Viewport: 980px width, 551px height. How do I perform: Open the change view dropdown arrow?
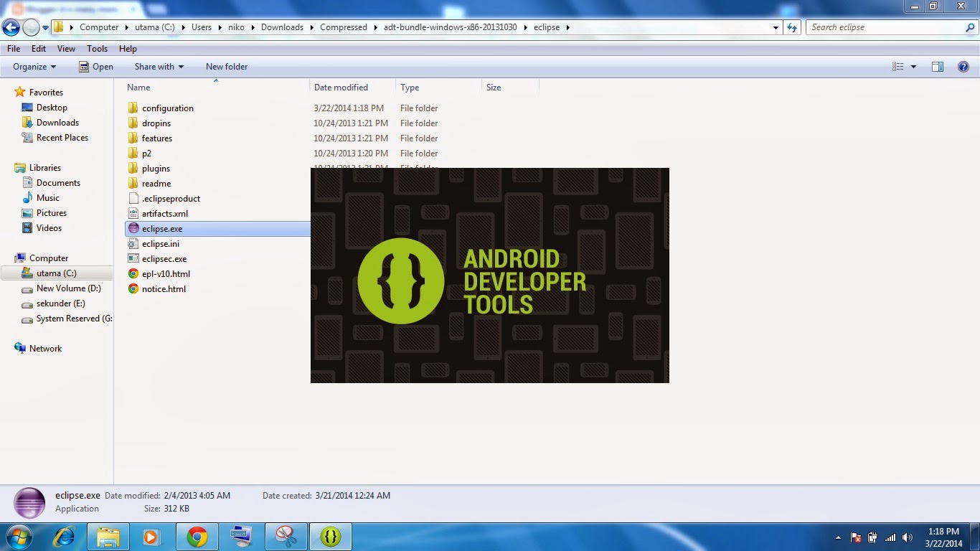click(x=913, y=67)
